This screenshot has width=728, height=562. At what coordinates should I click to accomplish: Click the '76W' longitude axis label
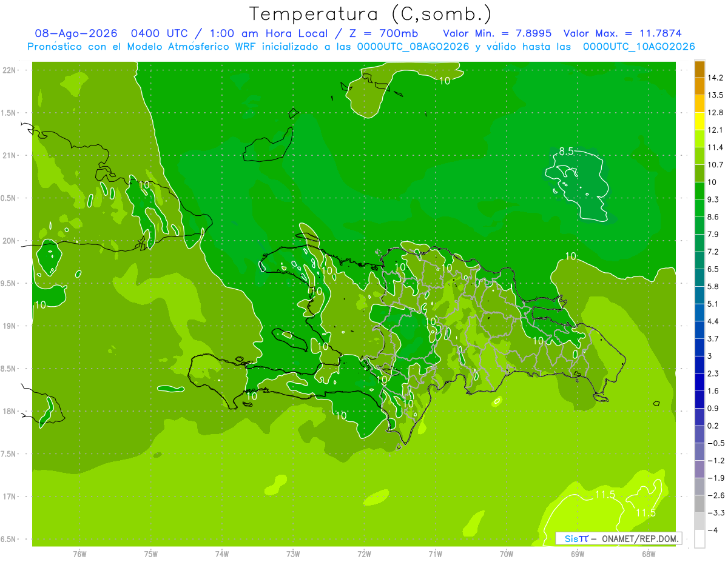pos(79,554)
